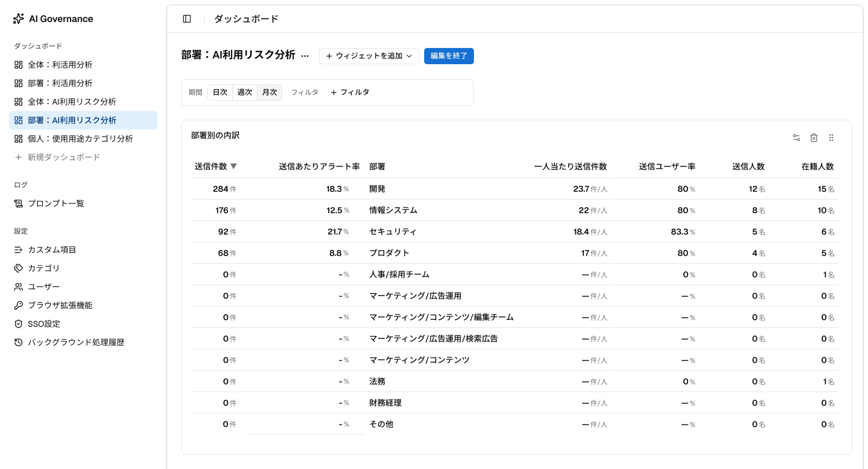Click the 全体：利活用分析 dashboard icon
Image resolution: width=868 pixels, height=469 pixels.
[19, 65]
